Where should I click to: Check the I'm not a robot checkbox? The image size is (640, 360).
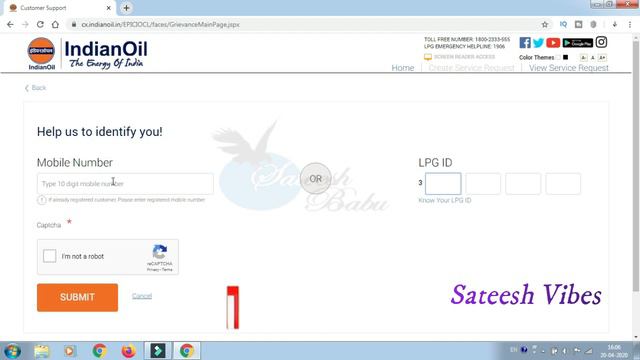point(49,256)
